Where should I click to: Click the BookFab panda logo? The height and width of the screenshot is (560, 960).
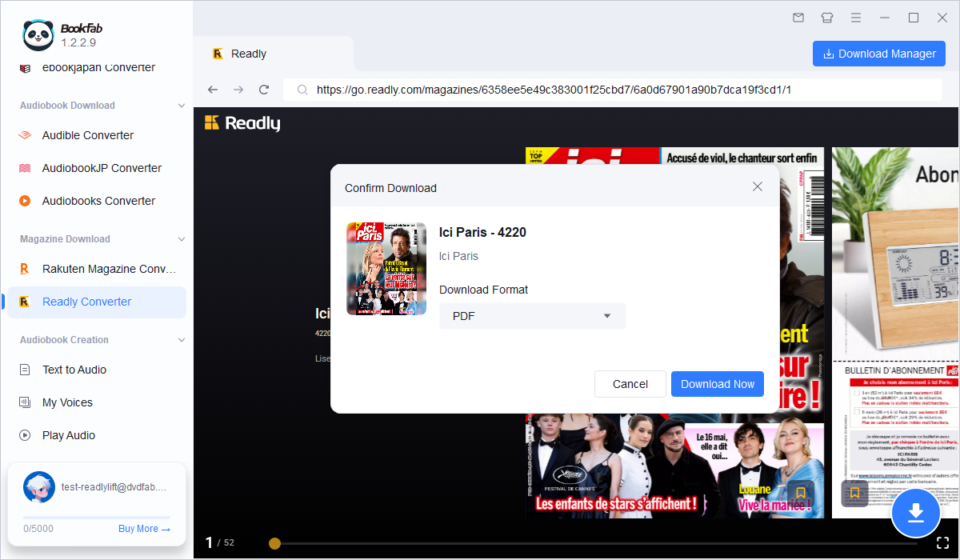tap(38, 34)
